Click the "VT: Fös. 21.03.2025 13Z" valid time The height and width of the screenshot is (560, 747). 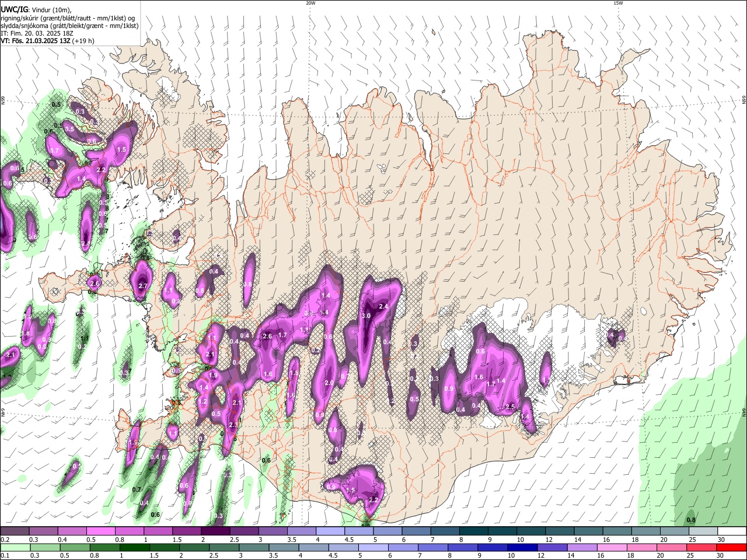(34, 41)
